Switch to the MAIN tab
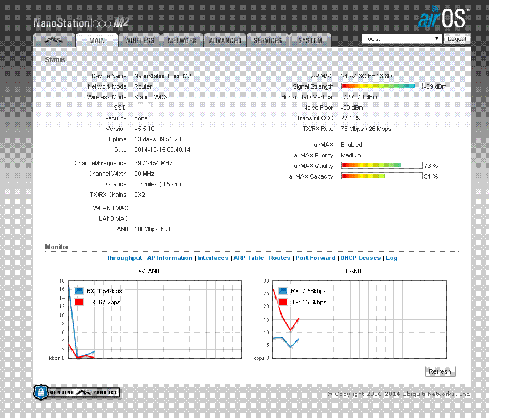Image resolution: width=532 pixels, height=418 pixels. click(x=97, y=40)
